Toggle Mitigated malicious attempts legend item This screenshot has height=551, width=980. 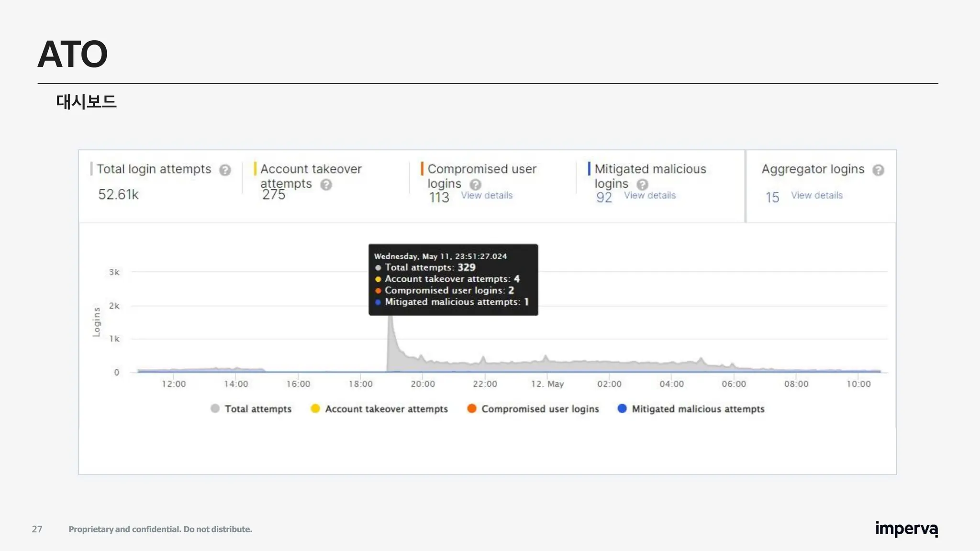click(698, 409)
